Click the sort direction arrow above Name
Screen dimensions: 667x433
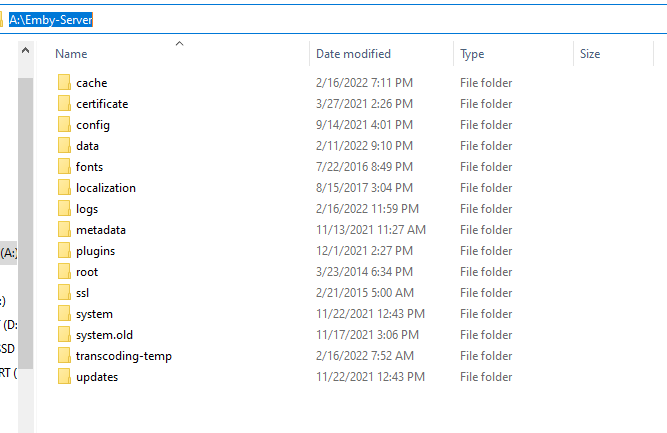coord(180,43)
